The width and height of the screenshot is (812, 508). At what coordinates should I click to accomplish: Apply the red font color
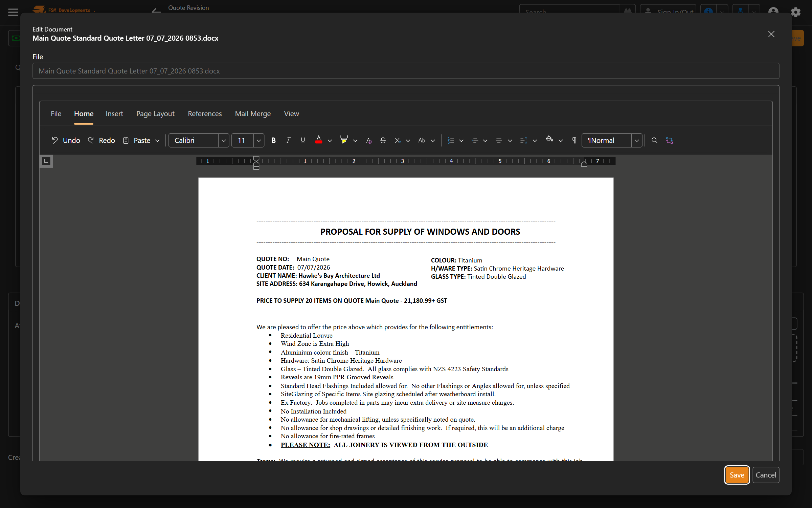tap(318, 140)
